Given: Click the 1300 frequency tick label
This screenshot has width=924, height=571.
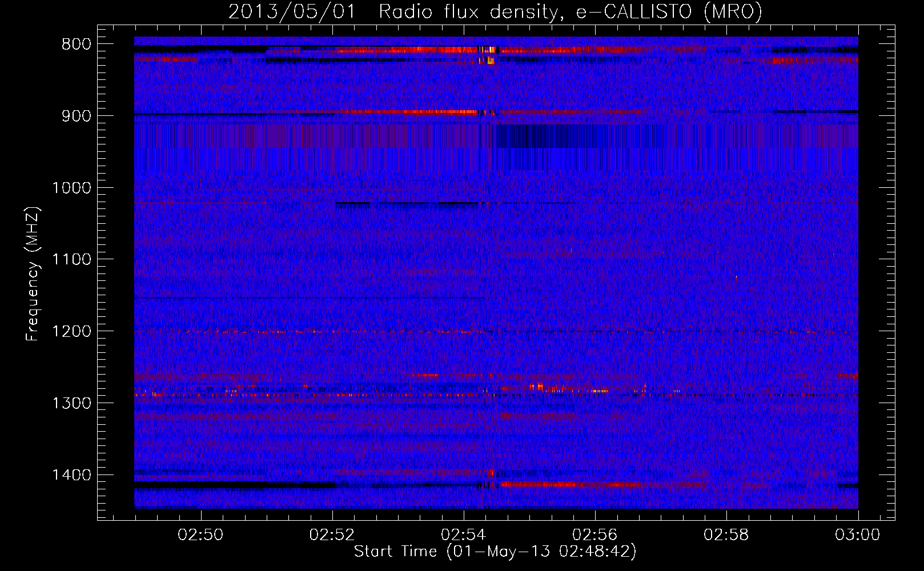Looking at the screenshot, I should coord(71,404).
